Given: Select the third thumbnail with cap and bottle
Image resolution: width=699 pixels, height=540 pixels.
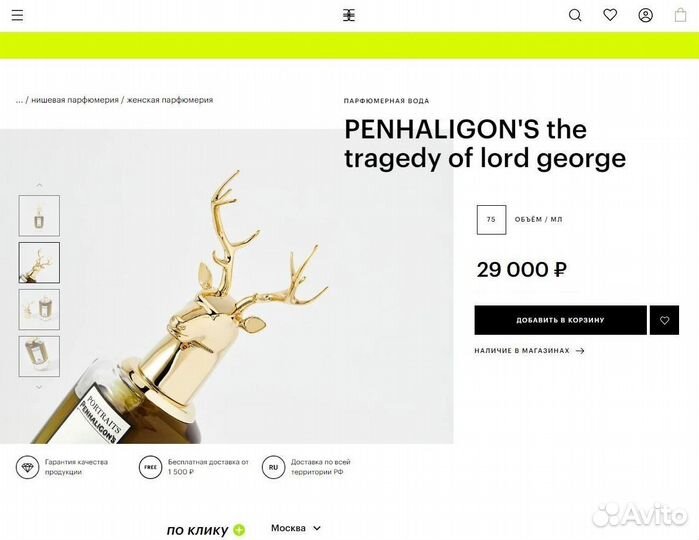Looking at the screenshot, I should tap(39, 309).
